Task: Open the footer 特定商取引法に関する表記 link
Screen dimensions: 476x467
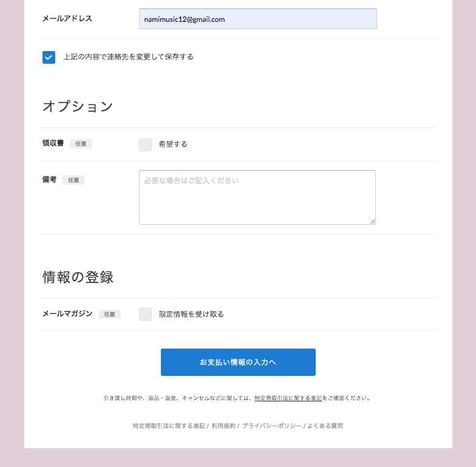Action: (168, 426)
